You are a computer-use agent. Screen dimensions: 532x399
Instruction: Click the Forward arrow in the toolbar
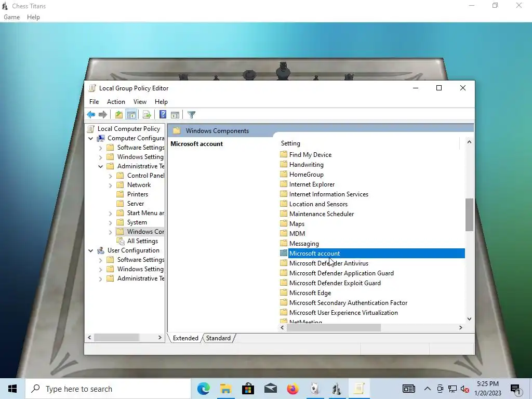tap(102, 115)
